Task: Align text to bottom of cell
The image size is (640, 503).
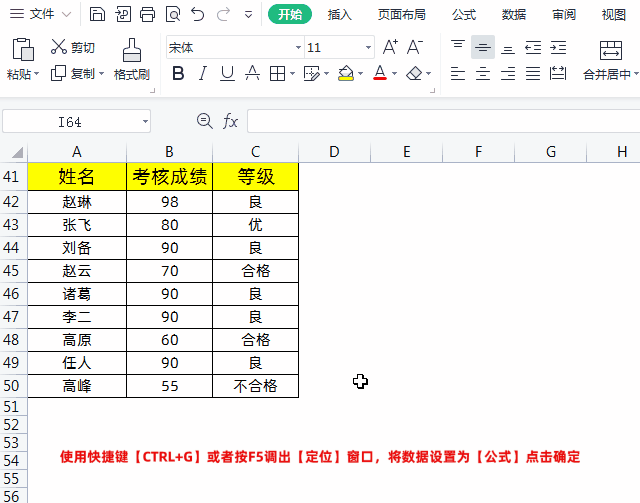Action: click(x=508, y=47)
